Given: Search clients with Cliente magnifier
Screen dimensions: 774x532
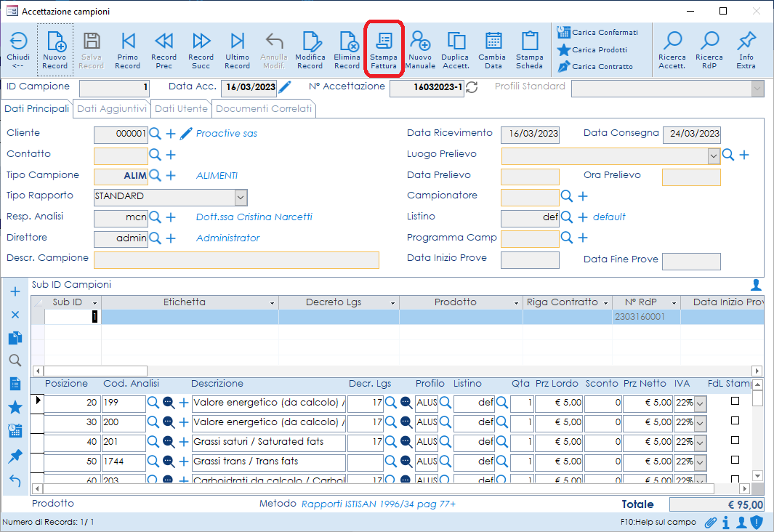Looking at the screenshot, I should [155, 133].
